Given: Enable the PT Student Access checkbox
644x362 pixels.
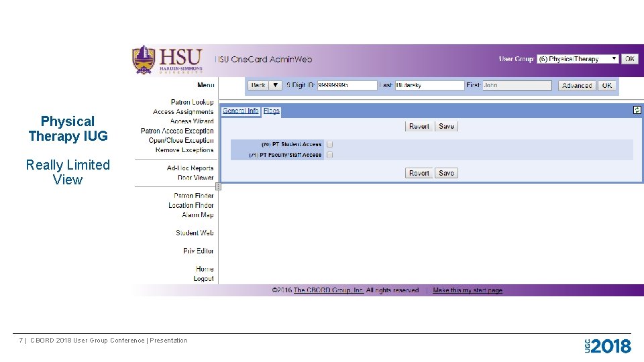Looking at the screenshot, I should 330,145.
